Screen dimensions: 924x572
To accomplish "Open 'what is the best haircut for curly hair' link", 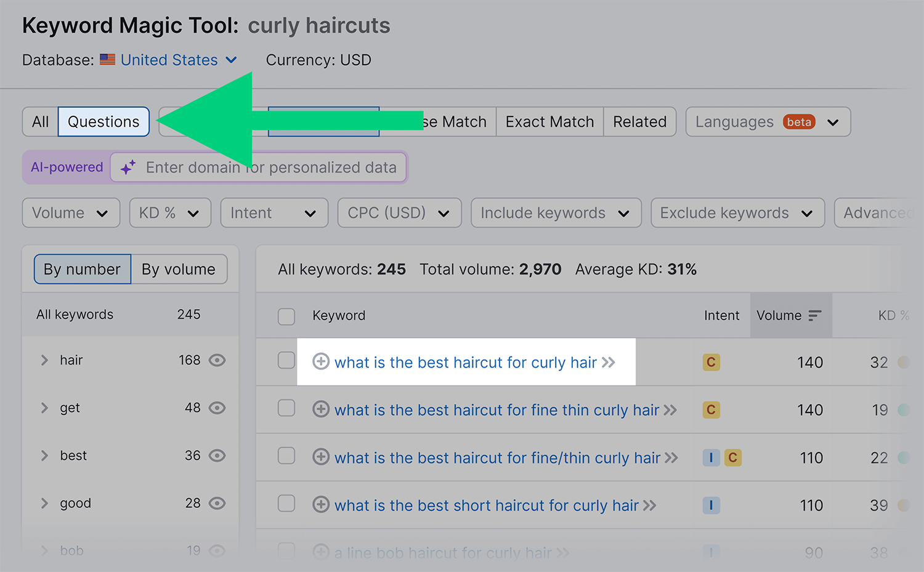I will [465, 363].
